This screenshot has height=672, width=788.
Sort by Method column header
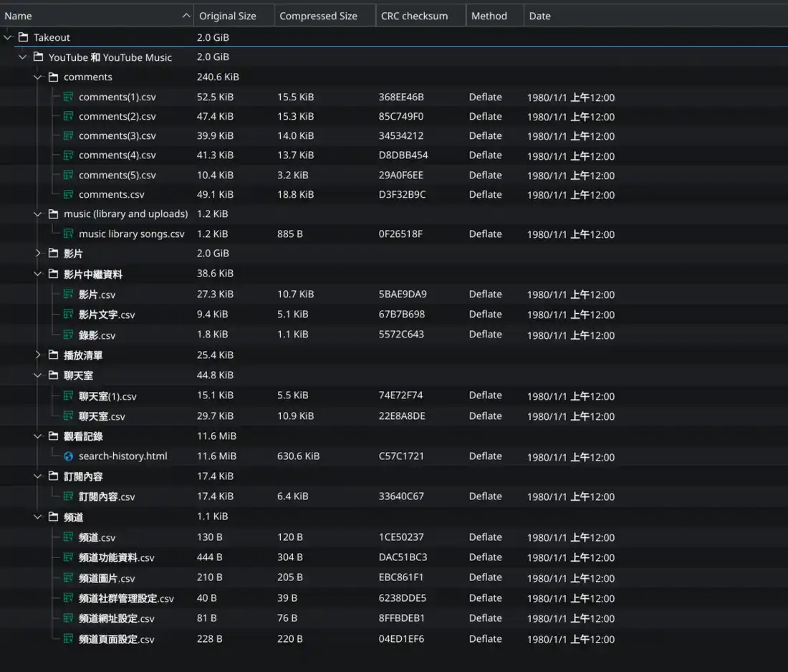(495, 16)
